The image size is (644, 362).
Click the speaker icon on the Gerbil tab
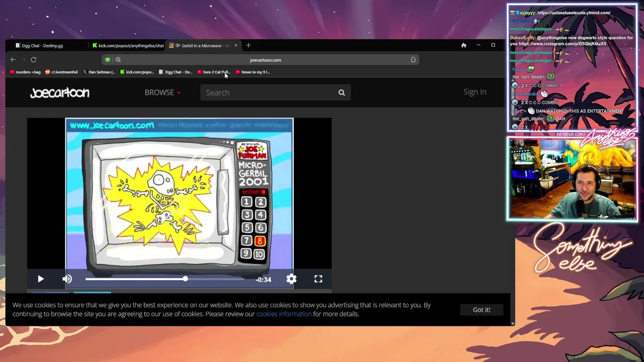(178, 45)
